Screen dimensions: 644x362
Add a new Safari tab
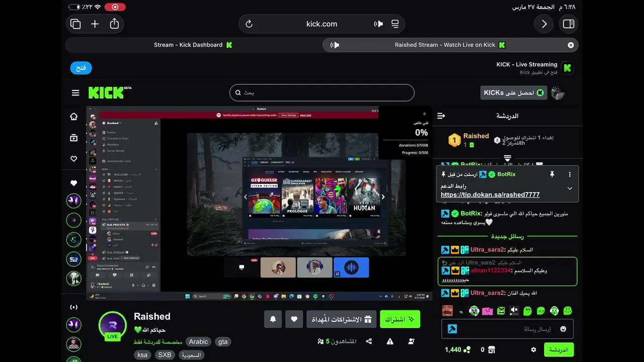click(x=95, y=24)
